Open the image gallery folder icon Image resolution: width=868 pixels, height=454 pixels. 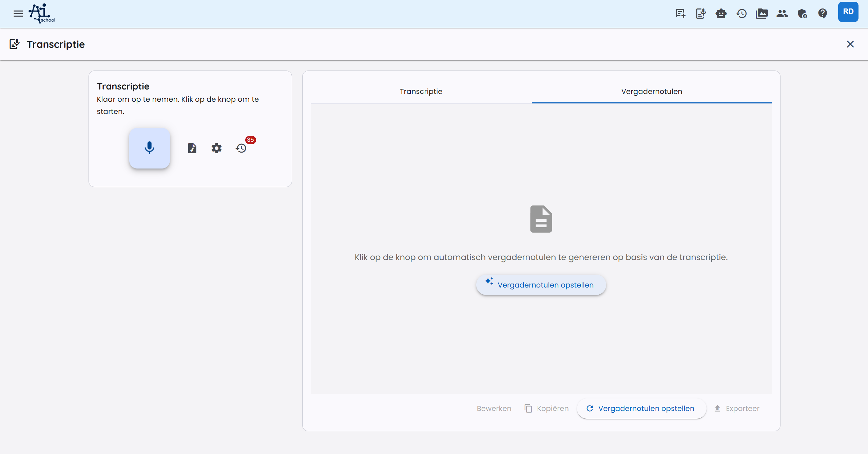point(761,14)
